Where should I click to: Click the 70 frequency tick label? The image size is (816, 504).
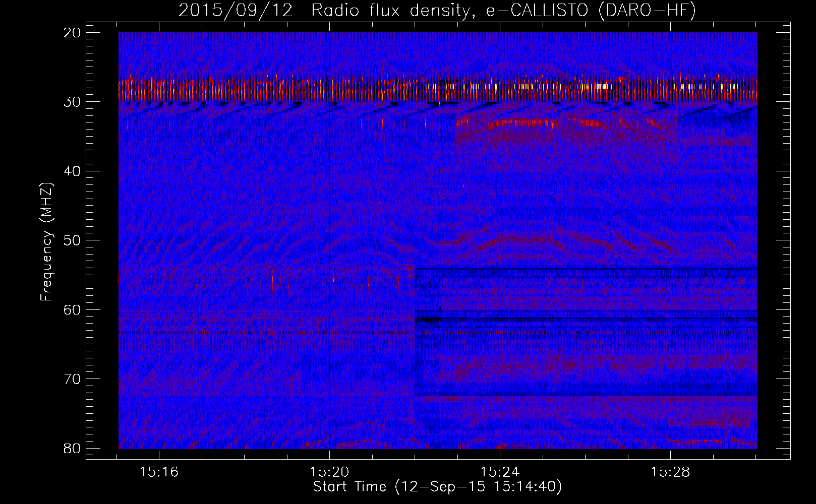(x=73, y=379)
